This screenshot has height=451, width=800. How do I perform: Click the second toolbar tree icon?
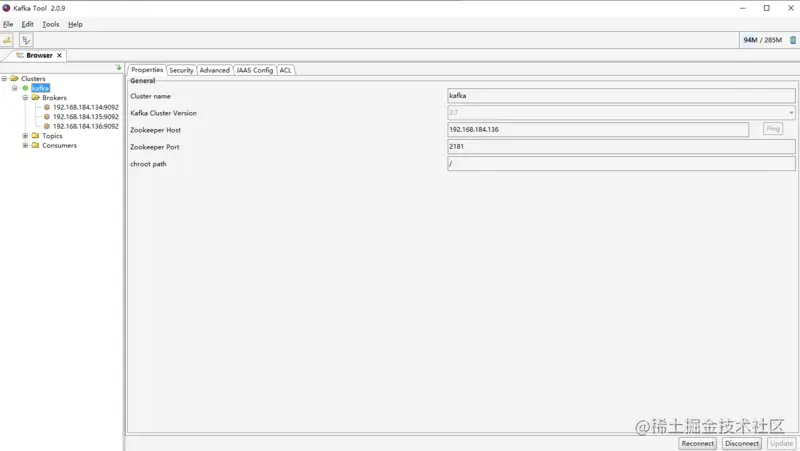(26, 40)
